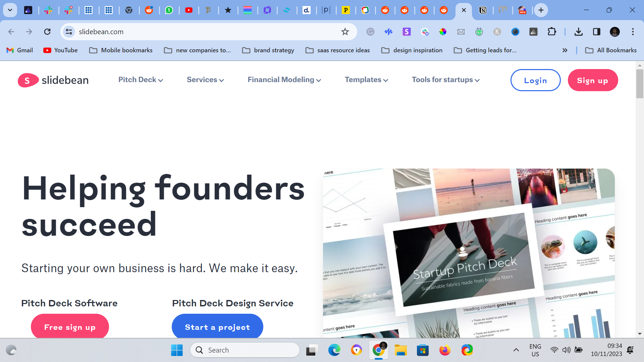The height and width of the screenshot is (362, 644).
Task: Switch to the YouTube browser tab
Action: pyautogui.click(x=189, y=10)
